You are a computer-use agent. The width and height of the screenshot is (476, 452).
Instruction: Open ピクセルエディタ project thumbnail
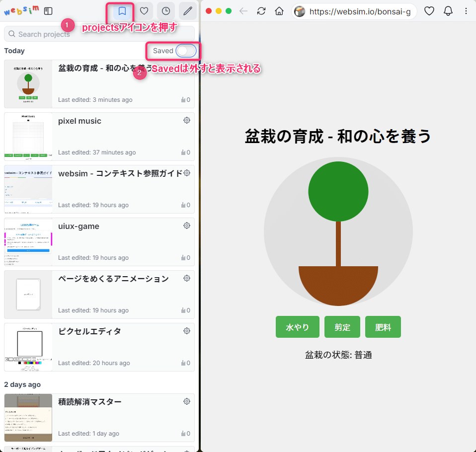[28, 347]
